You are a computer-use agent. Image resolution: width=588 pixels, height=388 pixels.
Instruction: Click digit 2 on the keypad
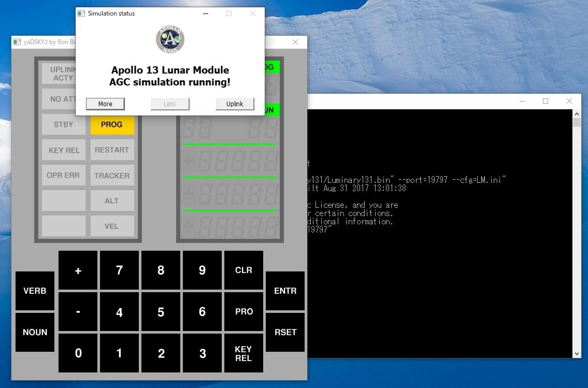[161, 353]
